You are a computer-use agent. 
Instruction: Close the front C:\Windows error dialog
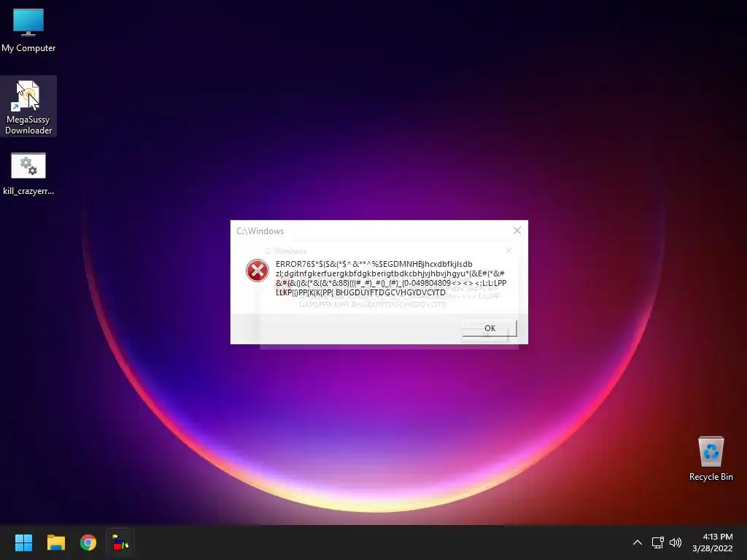(517, 230)
